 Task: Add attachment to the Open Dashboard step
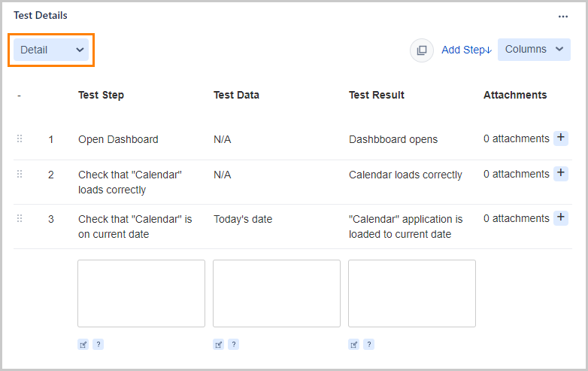pos(561,138)
